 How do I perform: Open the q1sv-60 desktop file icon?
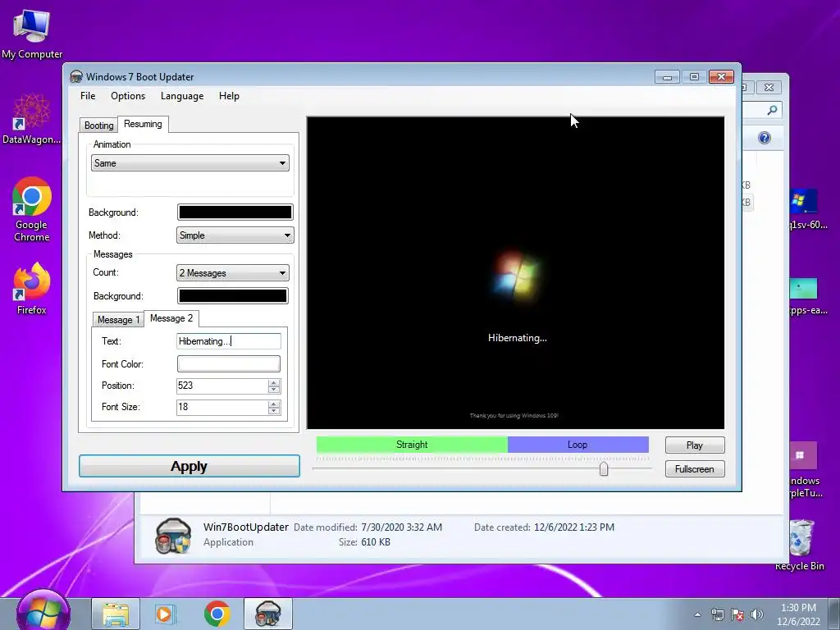tap(806, 209)
